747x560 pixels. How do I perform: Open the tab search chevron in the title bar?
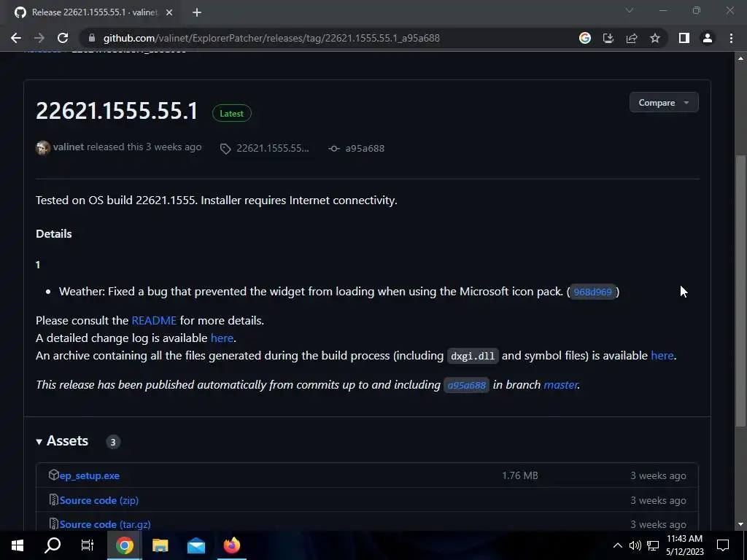(x=630, y=10)
